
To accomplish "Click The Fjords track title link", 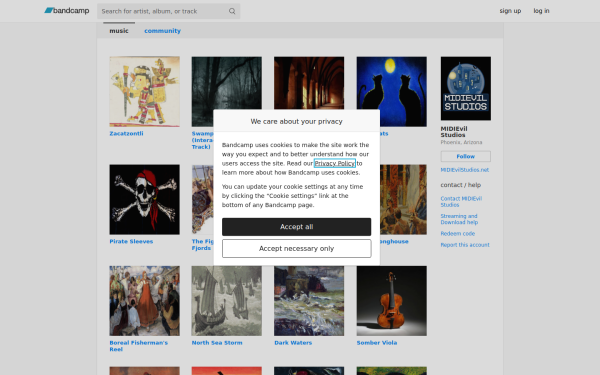I will pyautogui.click(x=203, y=245).
